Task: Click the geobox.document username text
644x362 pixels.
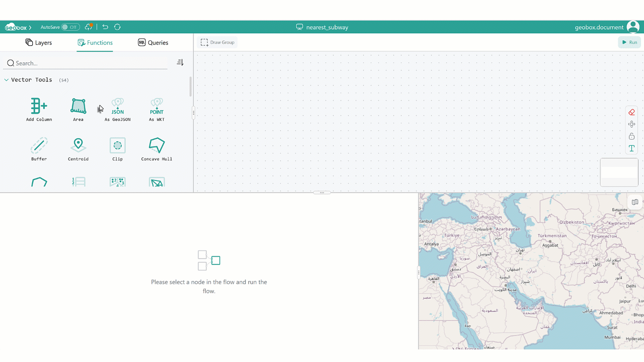Action: click(599, 27)
